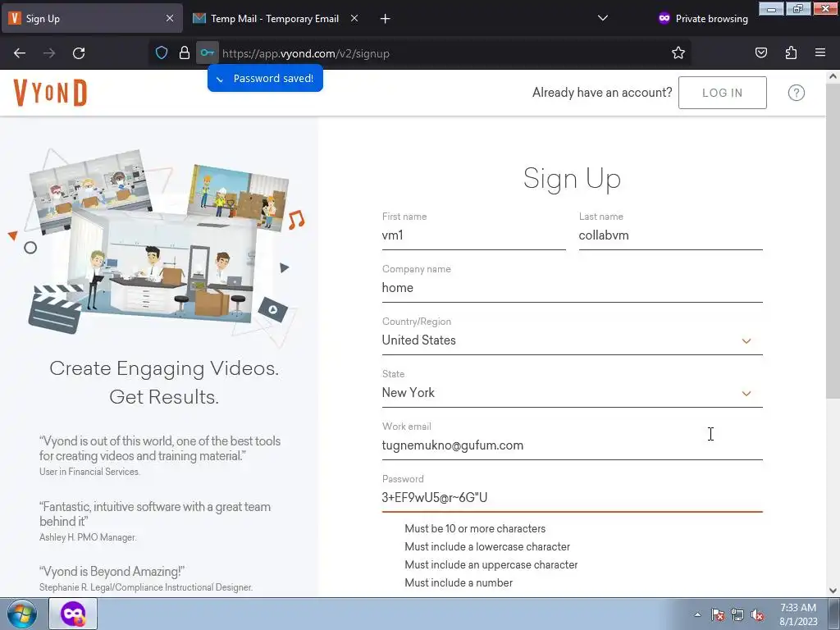Click the Password field
The image size is (840, 630).
coord(572,498)
